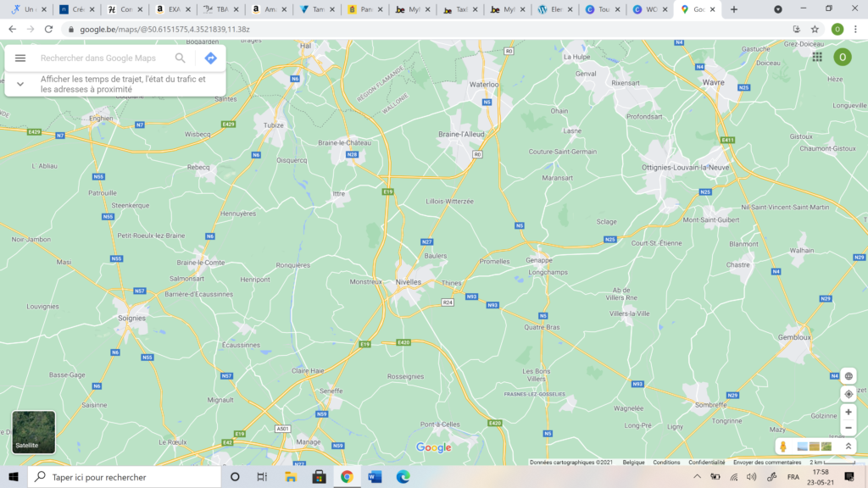
Task: Toggle the globe view button
Action: [x=849, y=376]
